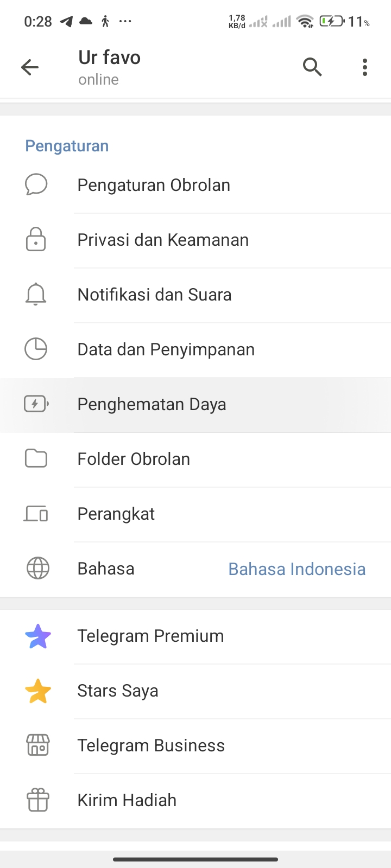The width and height of the screenshot is (391, 868).
Task: Tap the back arrow icon
Action: [30, 67]
